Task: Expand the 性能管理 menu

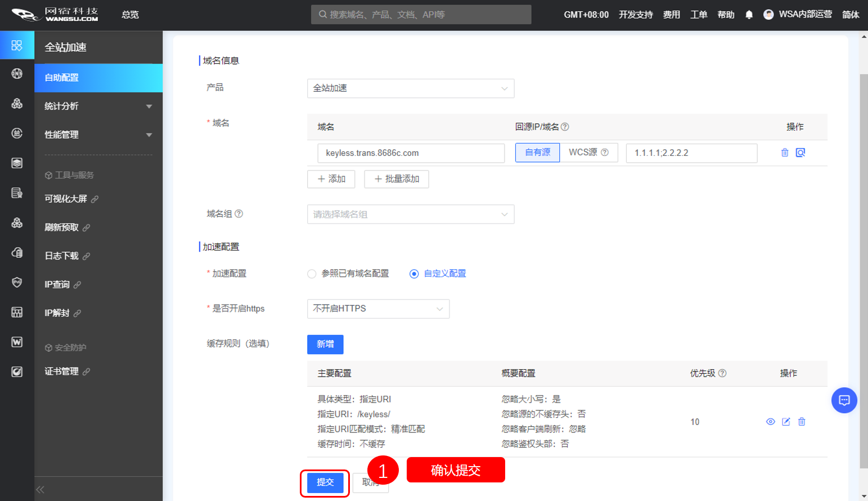Action: tap(98, 135)
